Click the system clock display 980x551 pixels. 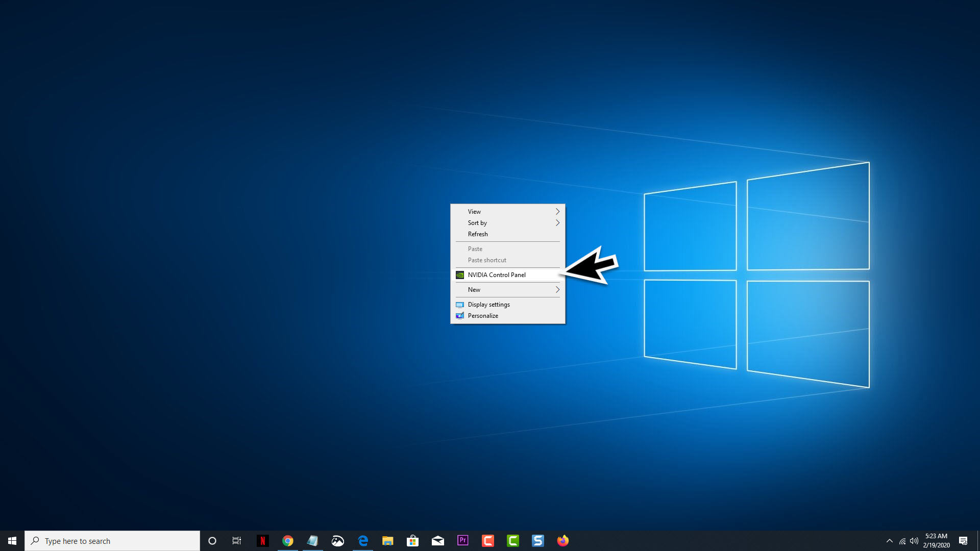tap(936, 540)
